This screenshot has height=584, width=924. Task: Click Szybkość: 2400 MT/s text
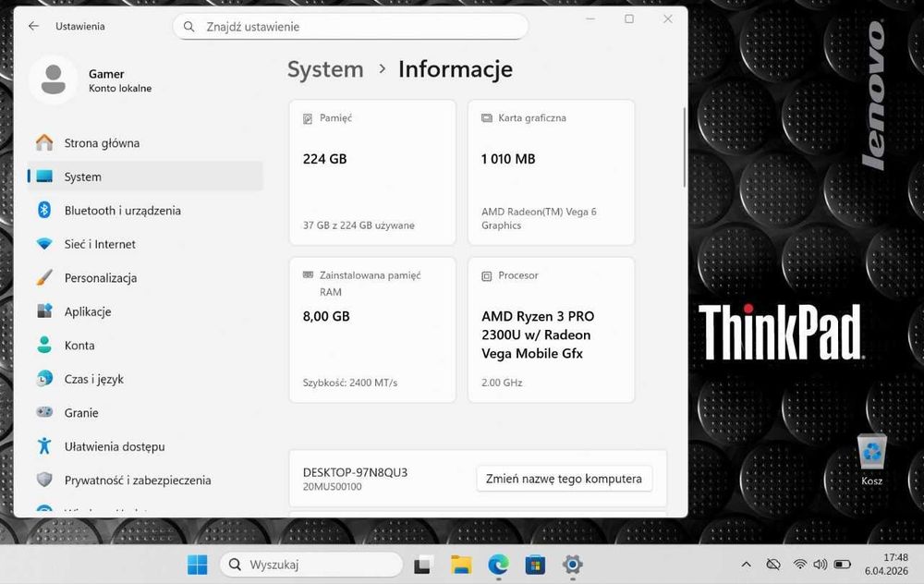click(350, 383)
